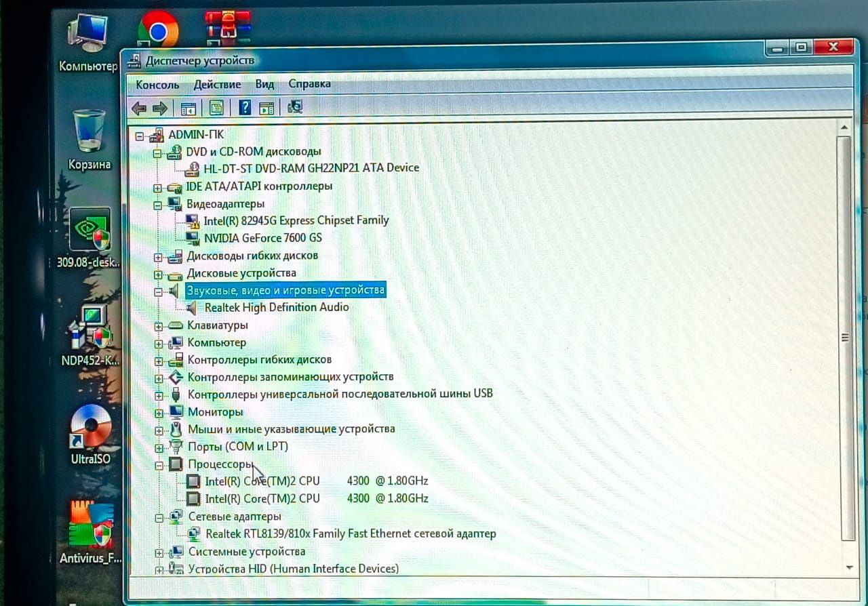Viewport: 868px width, 606px height.
Task: Expand the USB controllers branch
Action: click(x=158, y=395)
